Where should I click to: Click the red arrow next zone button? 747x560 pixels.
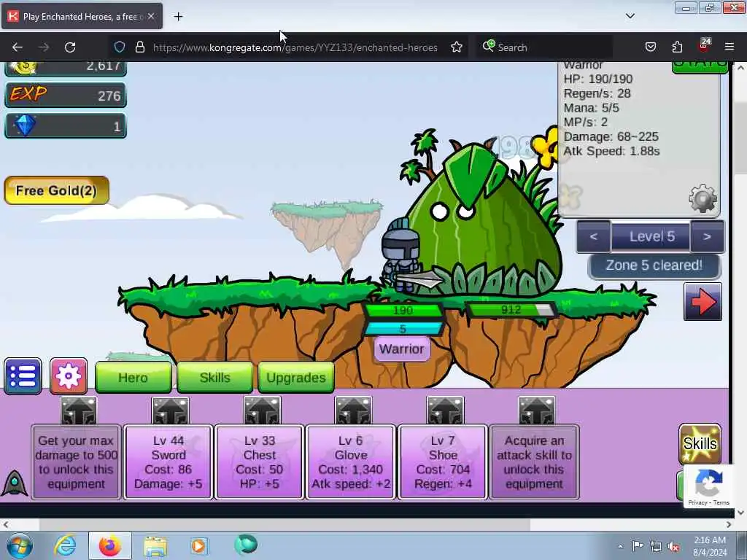tap(703, 301)
